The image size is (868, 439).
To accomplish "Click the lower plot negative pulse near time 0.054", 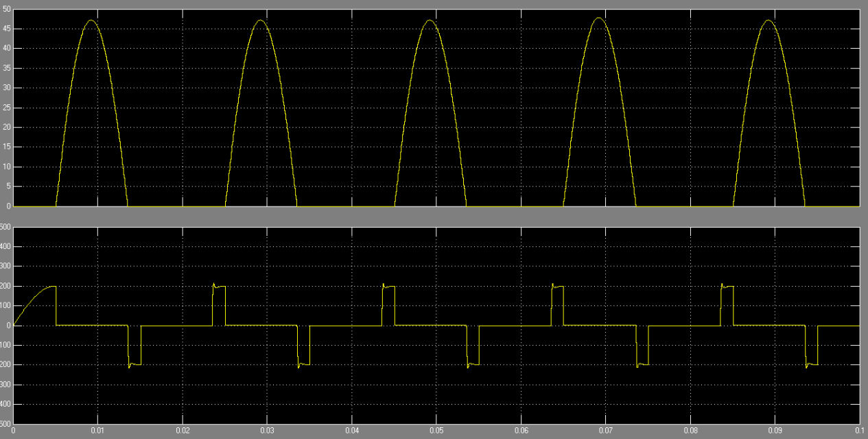I will pyautogui.click(x=473, y=346).
